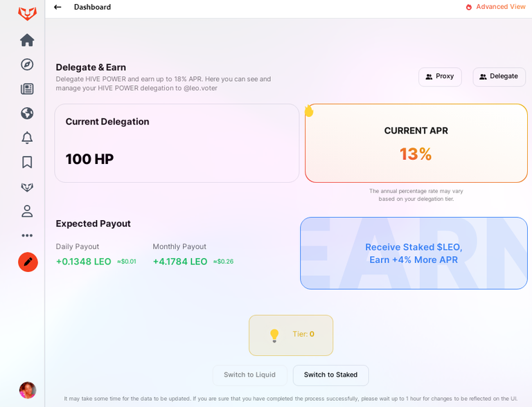Screen dimensions: 532x407
Task: Click the lion-head premium sidebar icon
Action: [27, 187]
